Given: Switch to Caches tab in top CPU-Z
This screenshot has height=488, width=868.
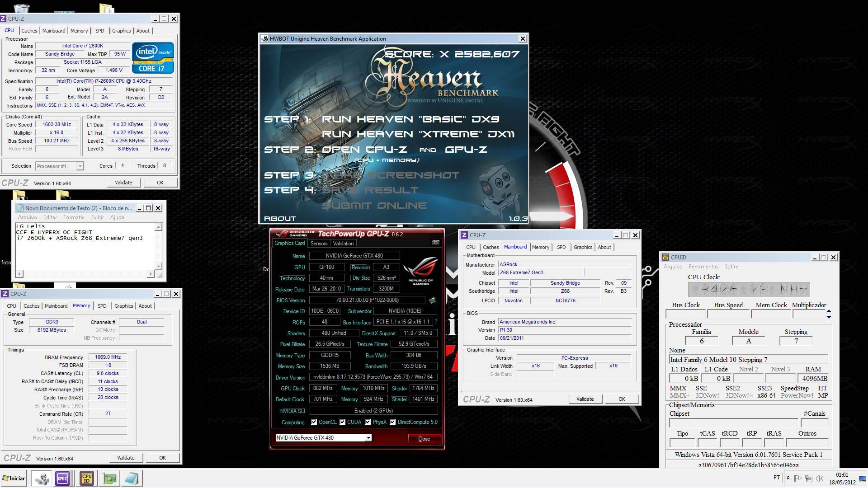Looking at the screenshot, I should coord(29,31).
